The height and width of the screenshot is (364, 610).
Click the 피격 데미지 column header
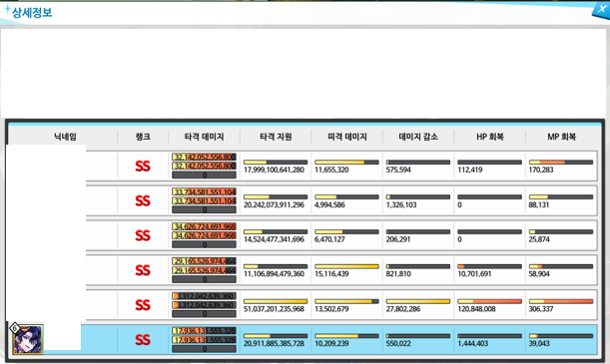[347, 137]
